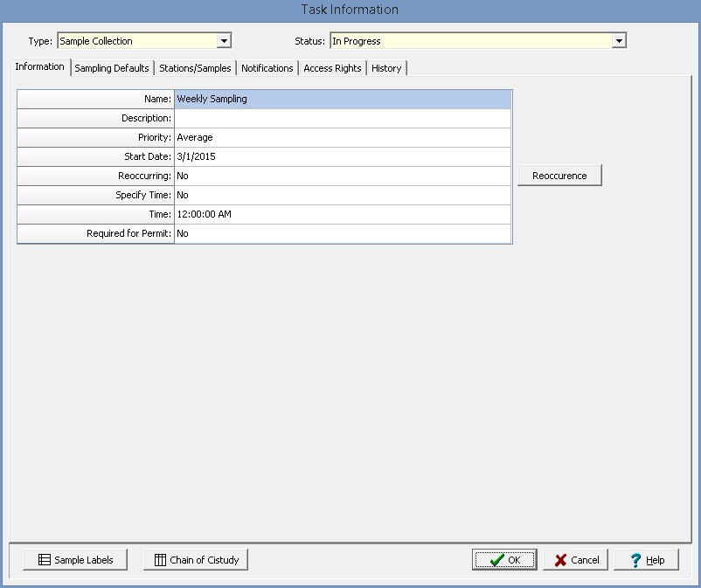The image size is (701, 588).
Task: Expand the Status dropdown arrow
Action: (x=619, y=41)
